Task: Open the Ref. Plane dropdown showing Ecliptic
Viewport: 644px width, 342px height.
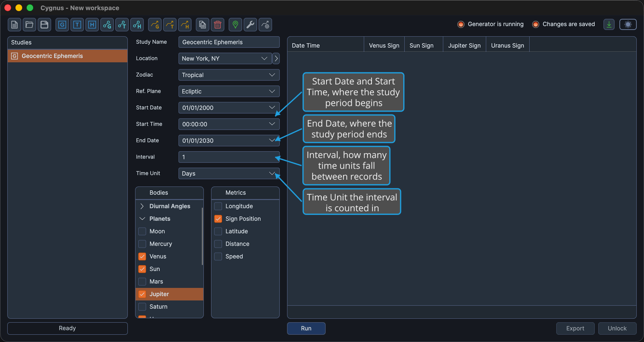Action: click(x=229, y=91)
